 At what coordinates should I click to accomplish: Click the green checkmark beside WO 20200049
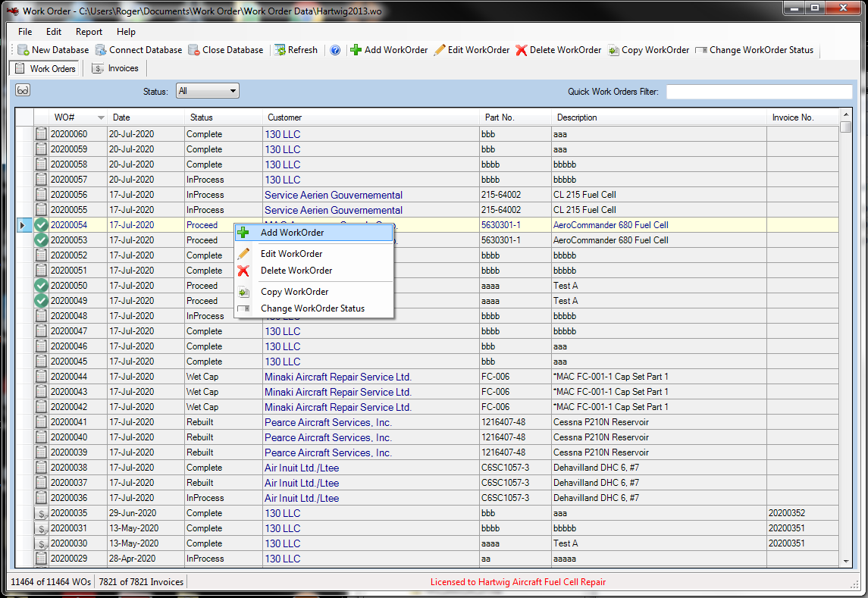[41, 301]
